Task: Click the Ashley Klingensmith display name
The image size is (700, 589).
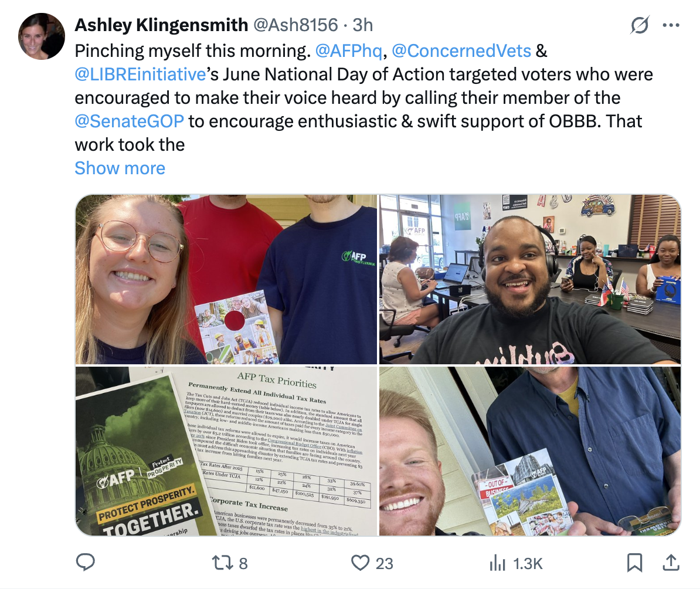Action: point(161,25)
